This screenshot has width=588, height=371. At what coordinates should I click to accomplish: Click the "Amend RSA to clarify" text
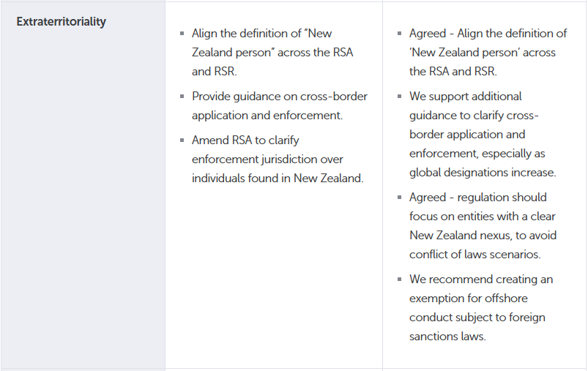coord(245,140)
